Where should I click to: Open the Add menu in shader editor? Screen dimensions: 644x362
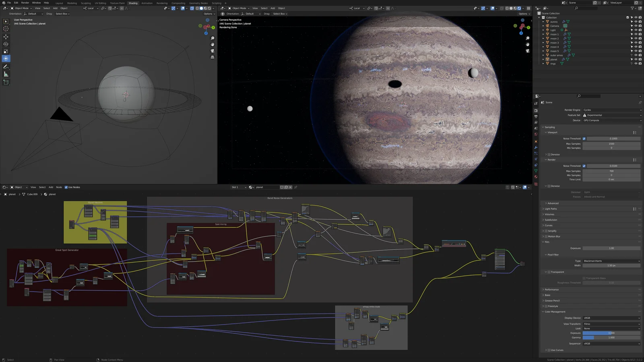coord(51,187)
